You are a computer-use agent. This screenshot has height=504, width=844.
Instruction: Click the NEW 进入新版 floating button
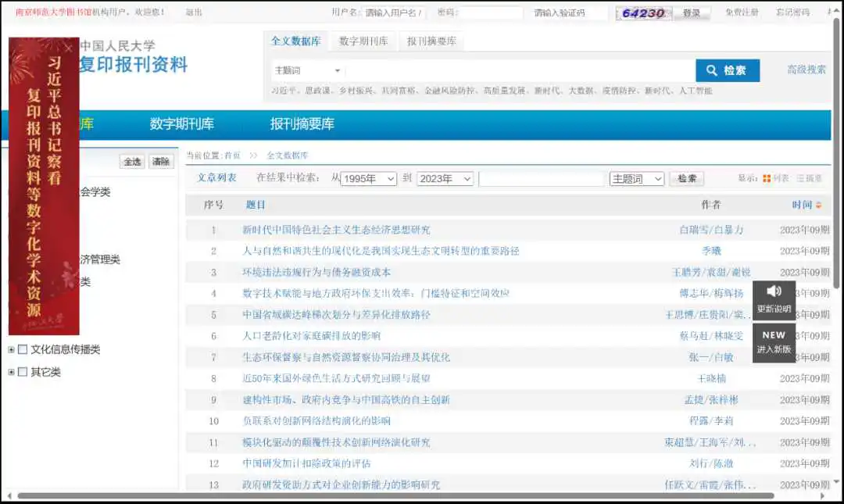click(774, 342)
